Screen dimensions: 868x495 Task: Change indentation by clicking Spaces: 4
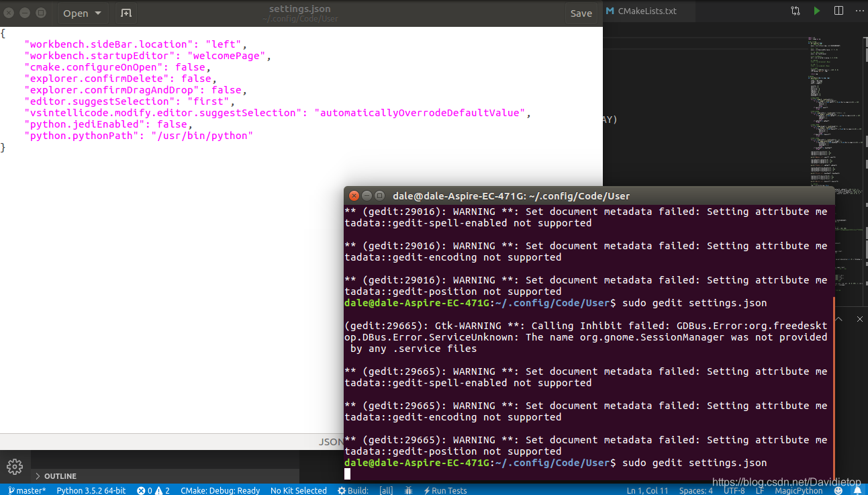(x=696, y=490)
